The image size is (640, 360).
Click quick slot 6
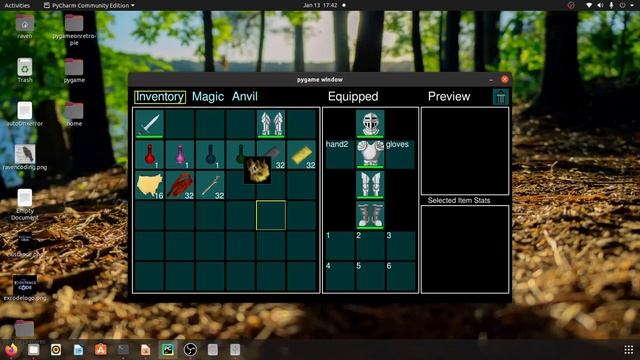click(x=400, y=276)
